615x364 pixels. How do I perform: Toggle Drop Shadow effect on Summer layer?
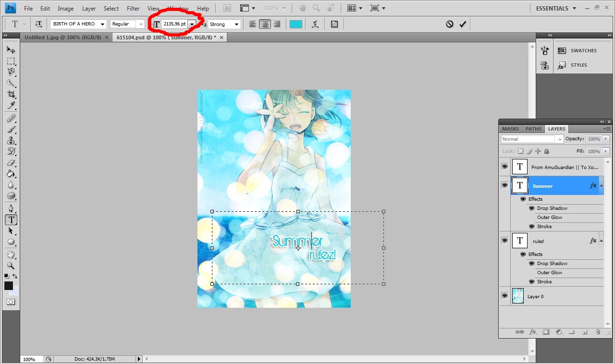[531, 208]
